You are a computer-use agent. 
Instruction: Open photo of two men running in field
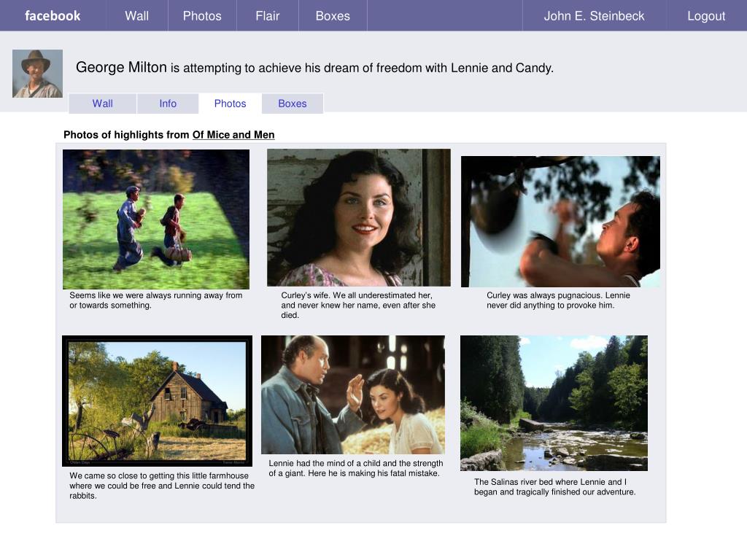[156, 219]
